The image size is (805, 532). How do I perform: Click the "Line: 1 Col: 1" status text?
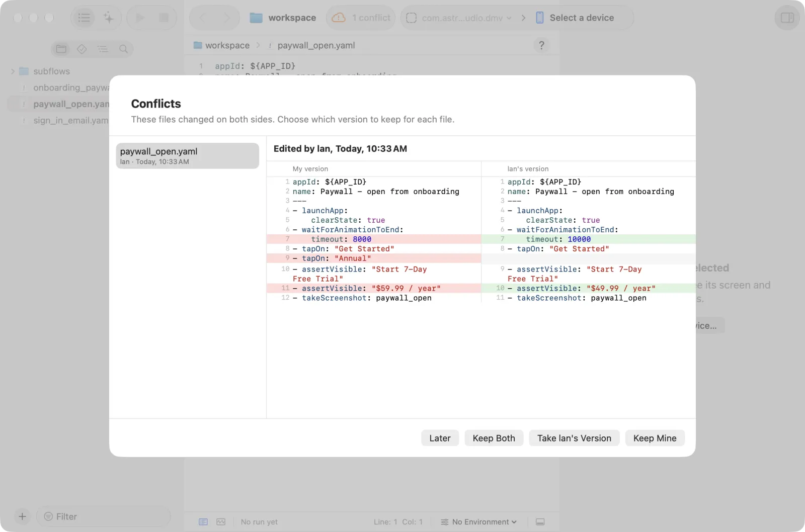click(398, 522)
